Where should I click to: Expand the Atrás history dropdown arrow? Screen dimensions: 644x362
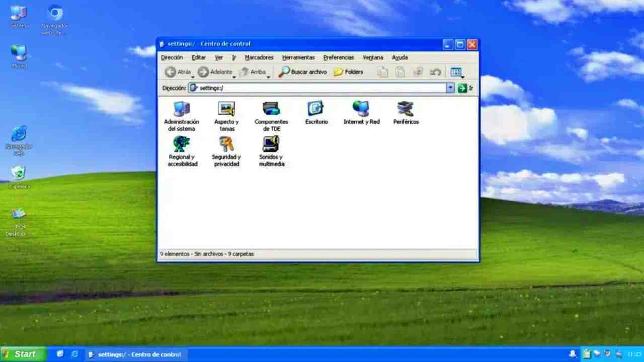193,77
